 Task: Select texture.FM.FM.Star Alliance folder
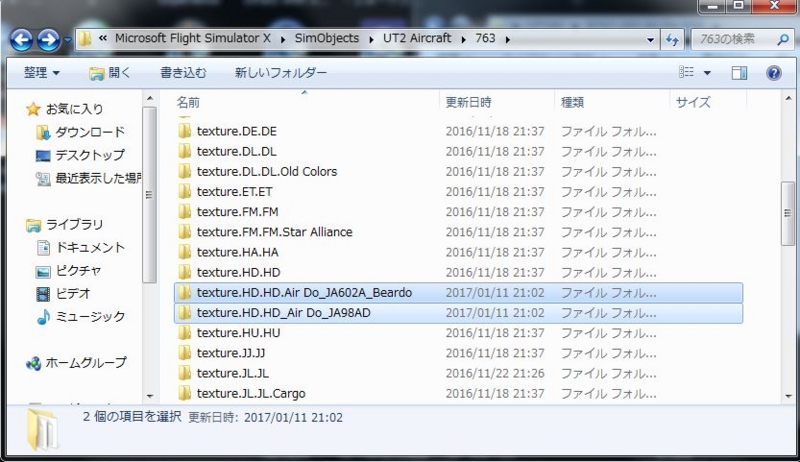[x=274, y=232]
